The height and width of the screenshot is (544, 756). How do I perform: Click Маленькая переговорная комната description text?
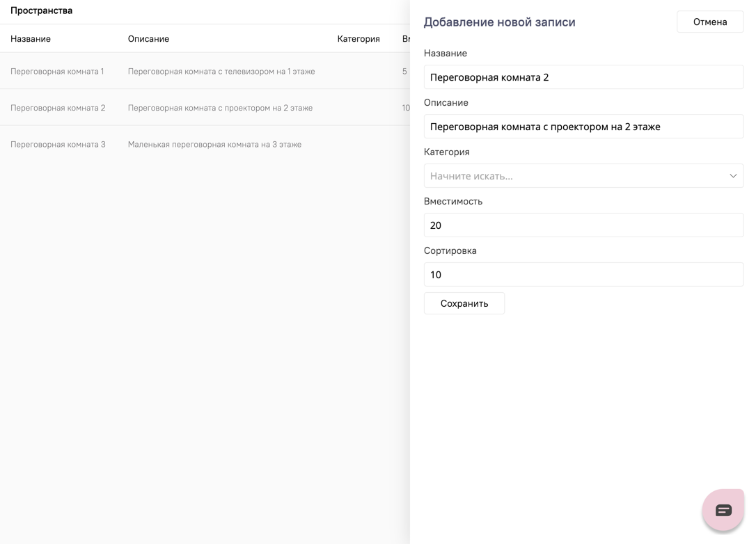pos(215,144)
